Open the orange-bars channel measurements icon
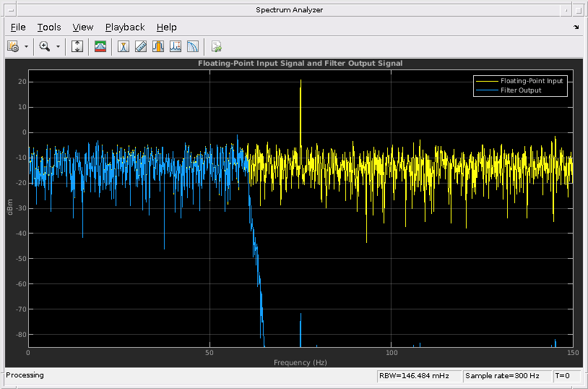The height and width of the screenshot is (389, 588). (158, 46)
